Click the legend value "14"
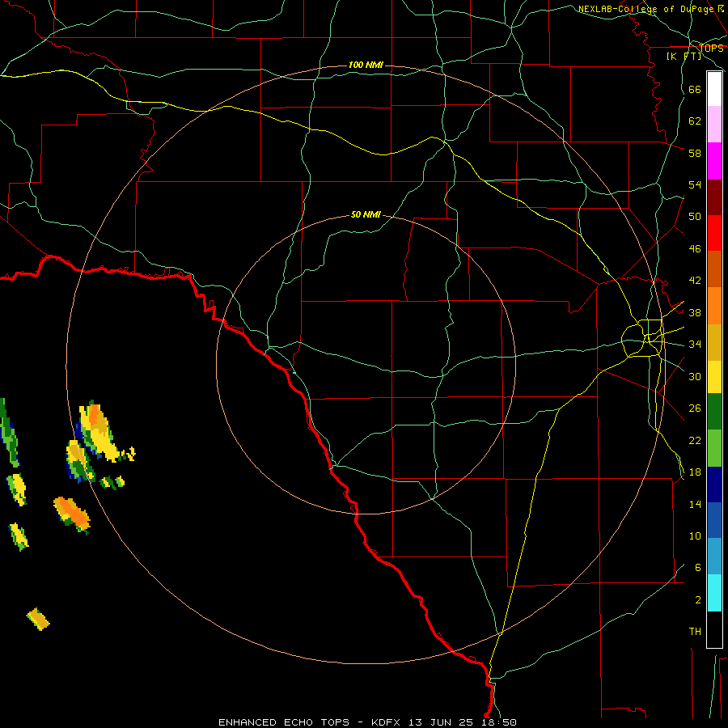Image resolution: width=728 pixels, height=728 pixels. tap(695, 504)
